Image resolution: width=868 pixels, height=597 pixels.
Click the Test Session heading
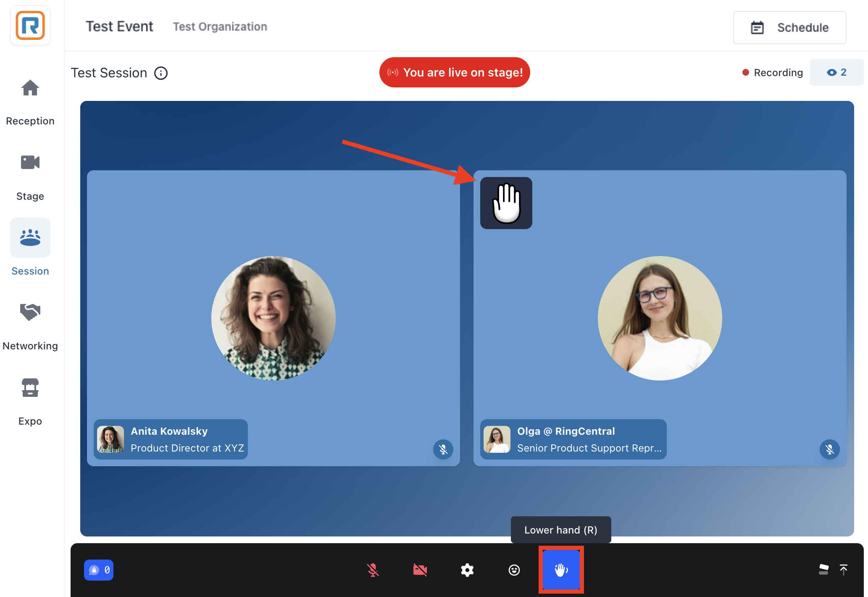(x=109, y=73)
